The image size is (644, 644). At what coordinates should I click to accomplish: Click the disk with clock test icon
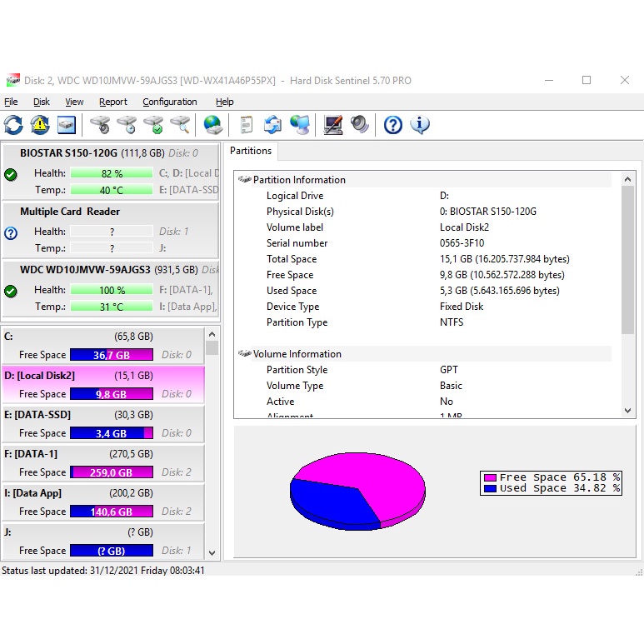(x=127, y=125)
